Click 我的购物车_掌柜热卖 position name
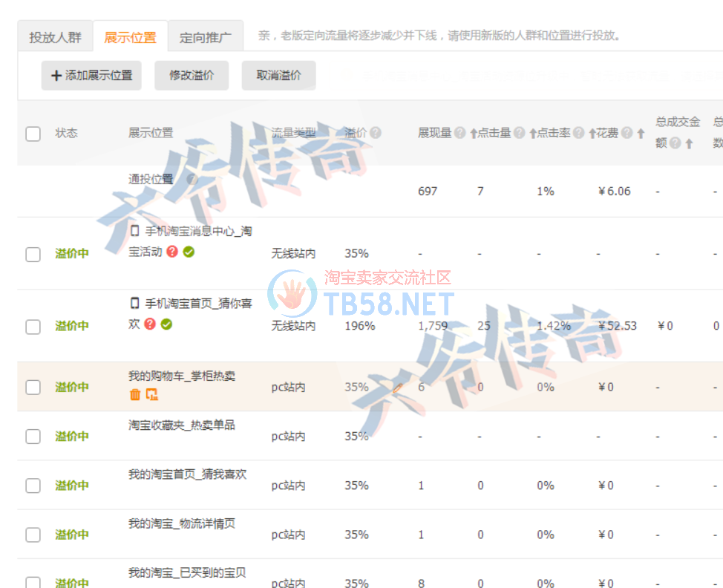The height and width of the screenshot is (588, 723). [182, 376]
